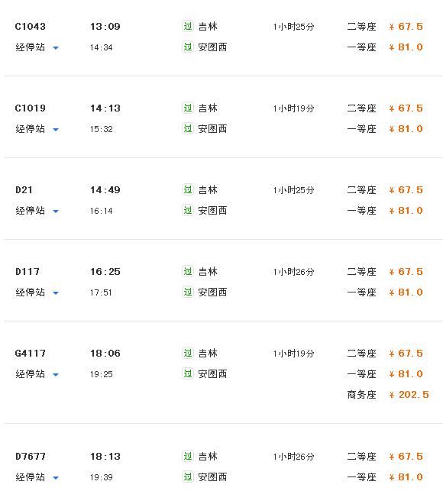Select the 二等座 ¥67.5 fare on C1043
The height and width of the screenshot is (504, 443).
[385, 27]
